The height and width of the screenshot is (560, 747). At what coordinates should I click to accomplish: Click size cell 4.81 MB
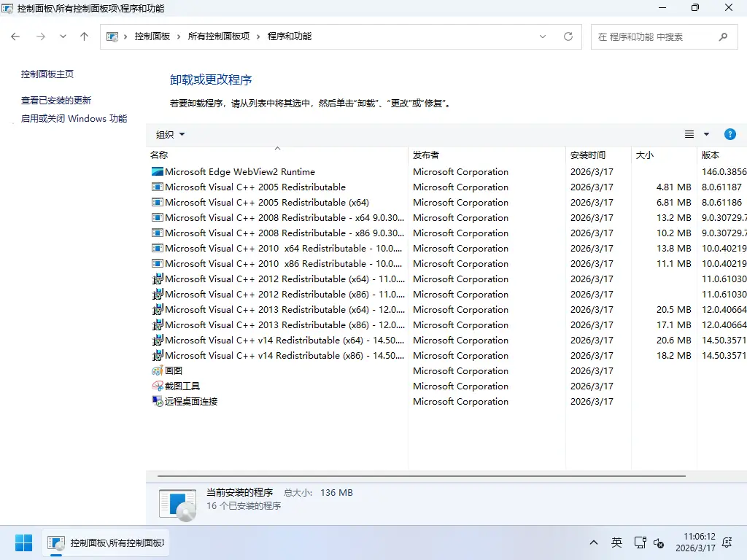(673, 187)
